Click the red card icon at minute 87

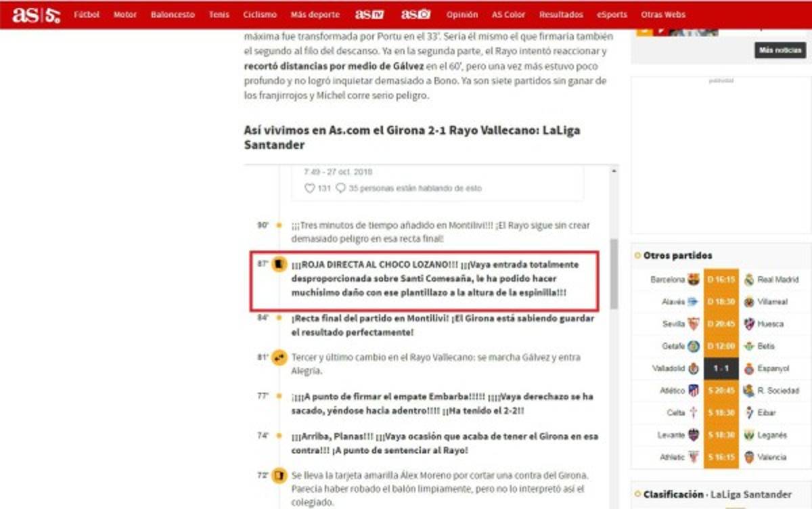coord(279,264)
